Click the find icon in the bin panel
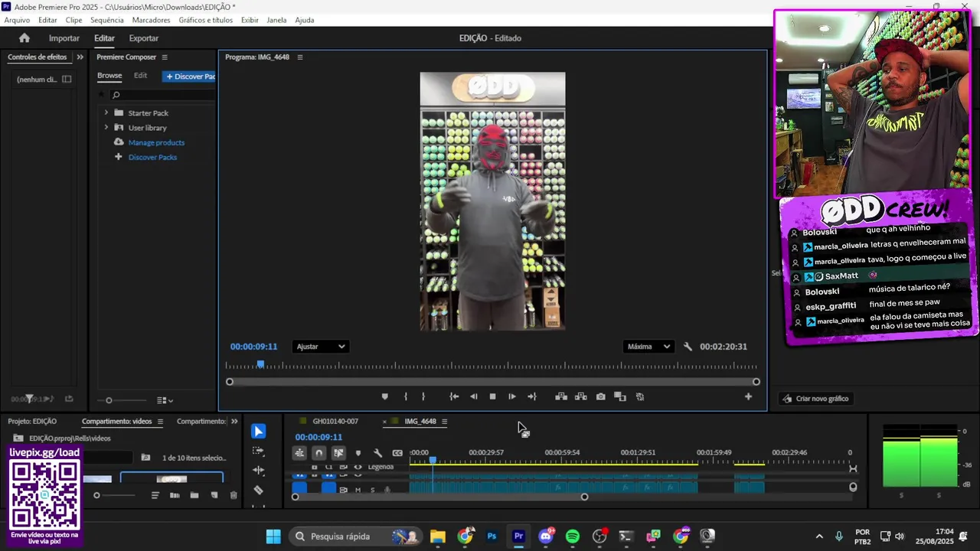The width and height of the screenshot is (980, 551). 145,458
